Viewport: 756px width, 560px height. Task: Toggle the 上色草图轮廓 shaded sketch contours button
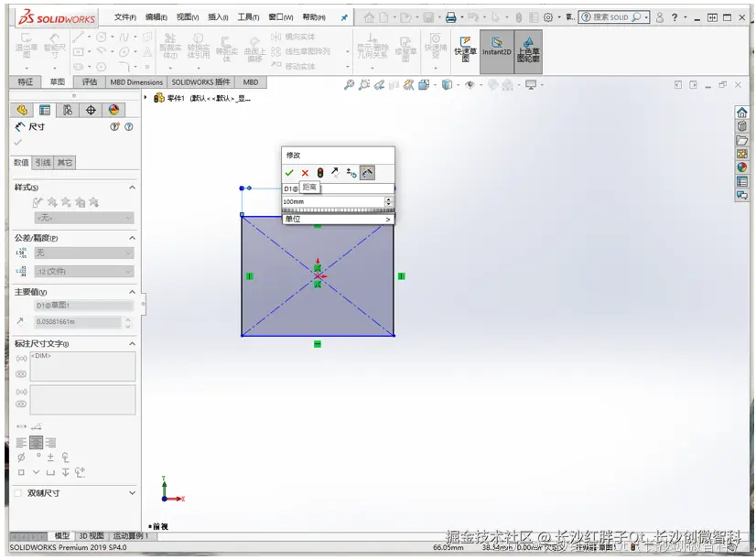click(x=528, y=51)
